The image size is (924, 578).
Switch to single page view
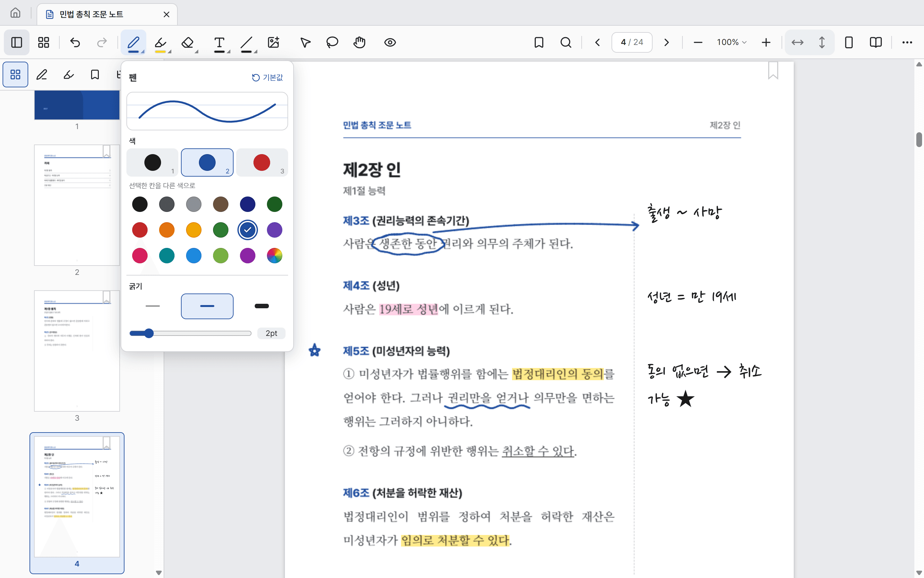coord(849,42)
